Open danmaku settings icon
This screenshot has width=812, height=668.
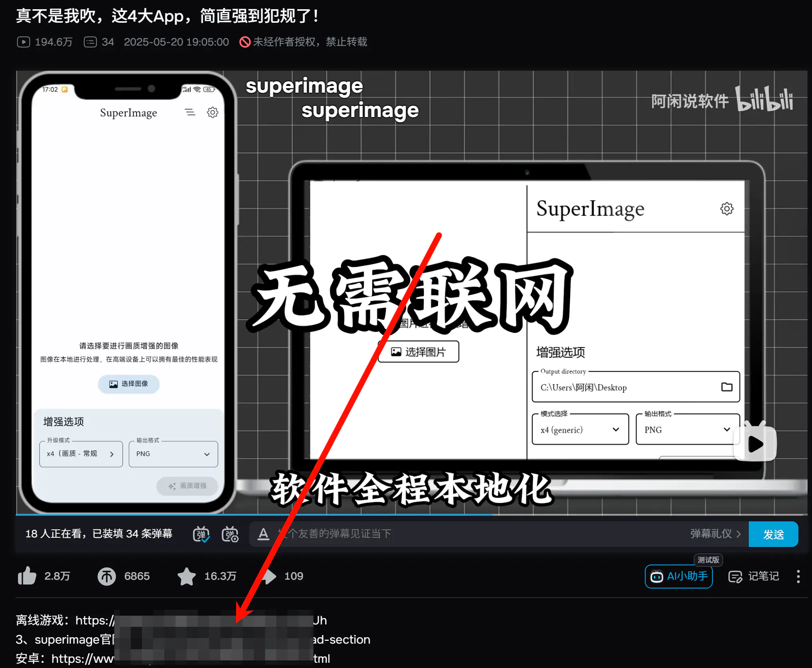click(230, 534)
